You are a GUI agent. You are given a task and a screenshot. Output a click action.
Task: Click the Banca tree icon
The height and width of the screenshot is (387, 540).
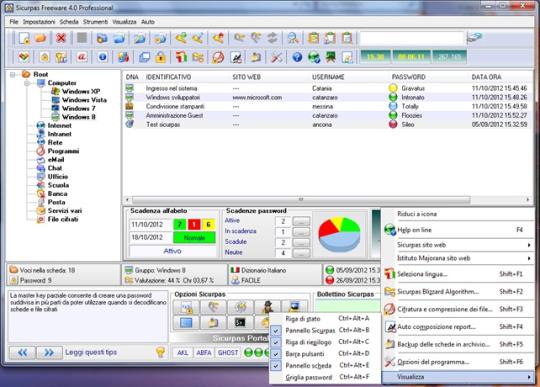[41, 194]
